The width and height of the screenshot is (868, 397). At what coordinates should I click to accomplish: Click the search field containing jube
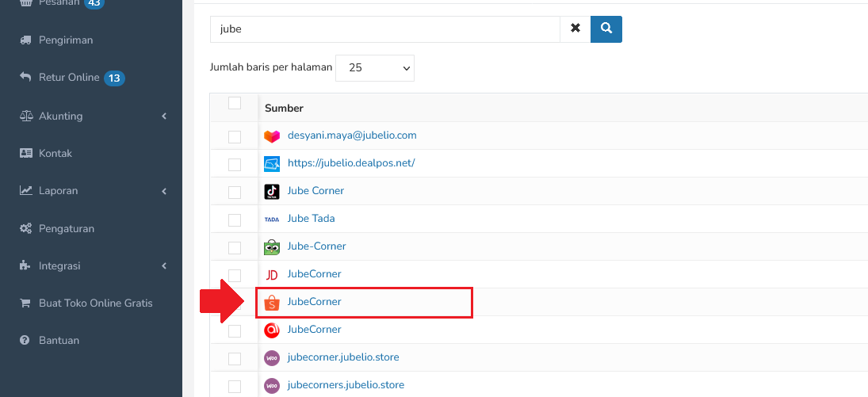[x=385, y=29]
